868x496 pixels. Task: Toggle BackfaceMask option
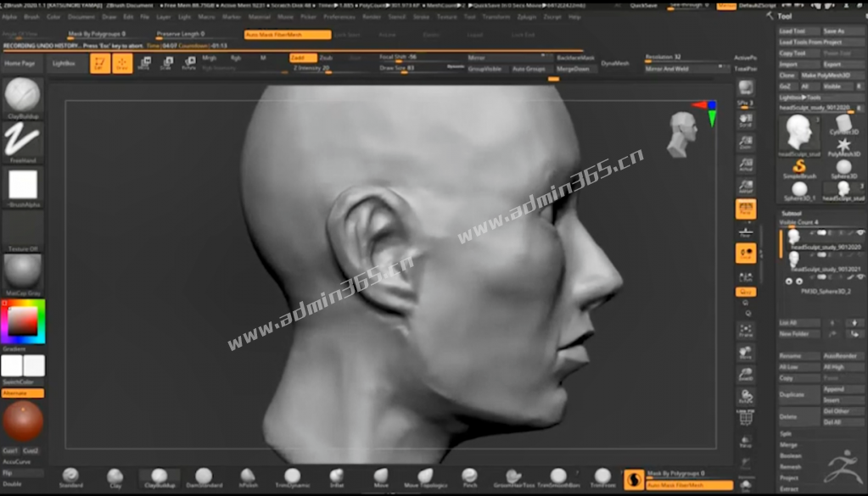576,58
